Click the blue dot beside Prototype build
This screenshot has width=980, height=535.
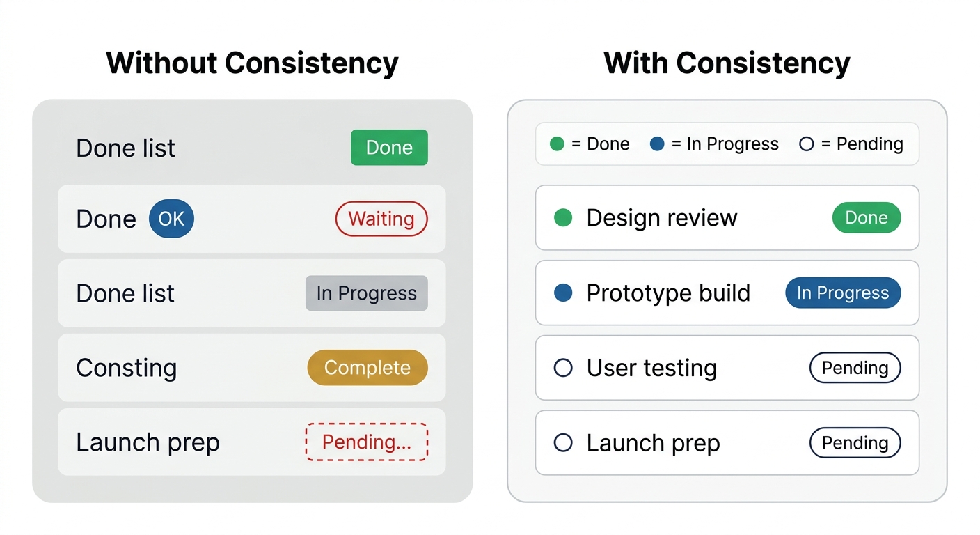[562, 293]
